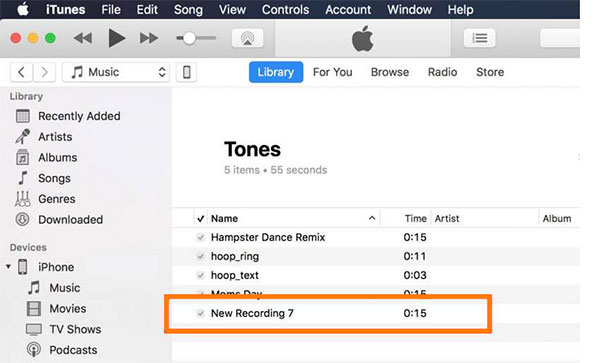600x363 pixels.
Task: Select the hoop_ring tone
Action: click(235, 256)
